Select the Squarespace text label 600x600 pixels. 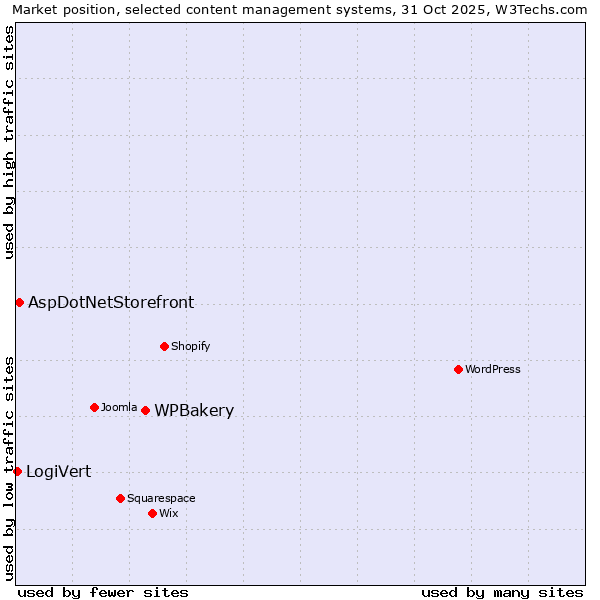(161, 498)
